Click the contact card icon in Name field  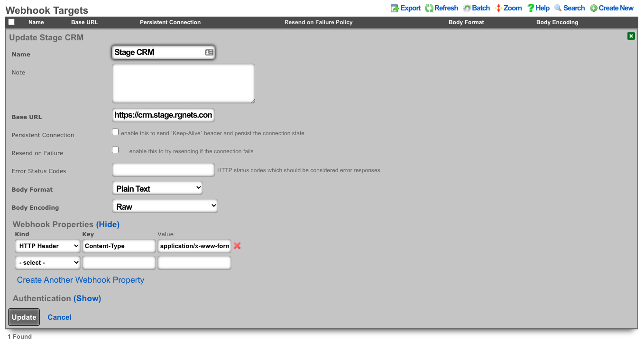coord(209,52)
